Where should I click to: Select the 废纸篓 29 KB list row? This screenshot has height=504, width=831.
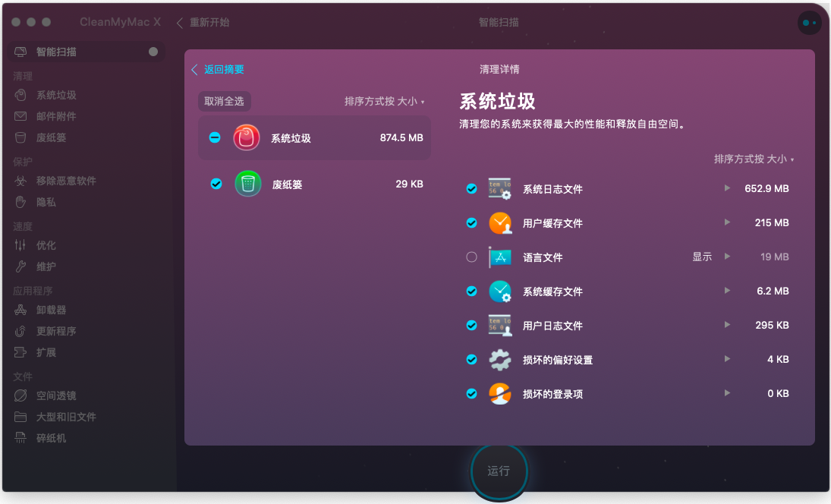coord(314,184)
